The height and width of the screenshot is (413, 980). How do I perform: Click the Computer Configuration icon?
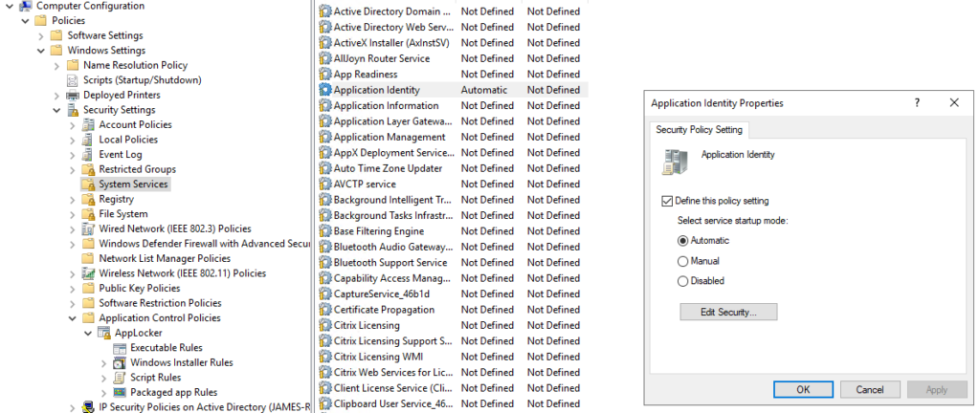point(25,6)
